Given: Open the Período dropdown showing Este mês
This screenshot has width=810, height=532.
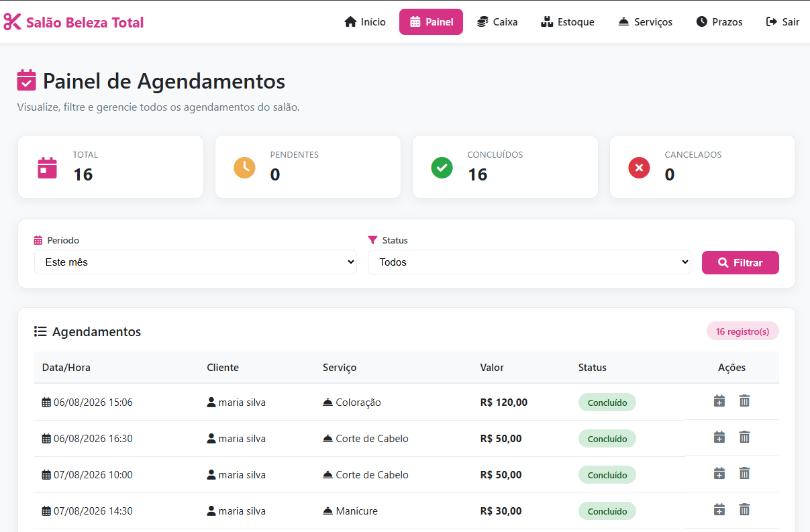Looking at the screenshot, I should [195, 262].
